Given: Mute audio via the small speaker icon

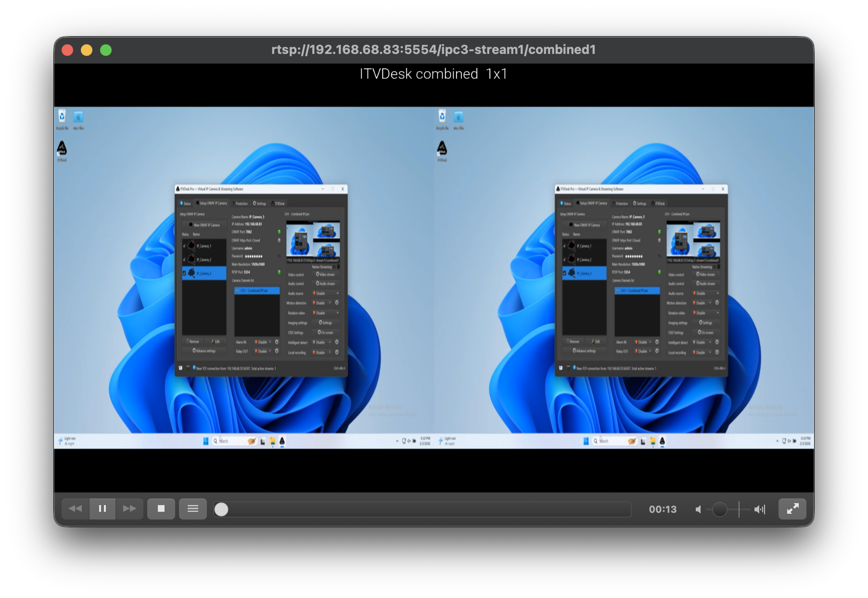Looking at the screenshot, I should (x=698, y=509).
